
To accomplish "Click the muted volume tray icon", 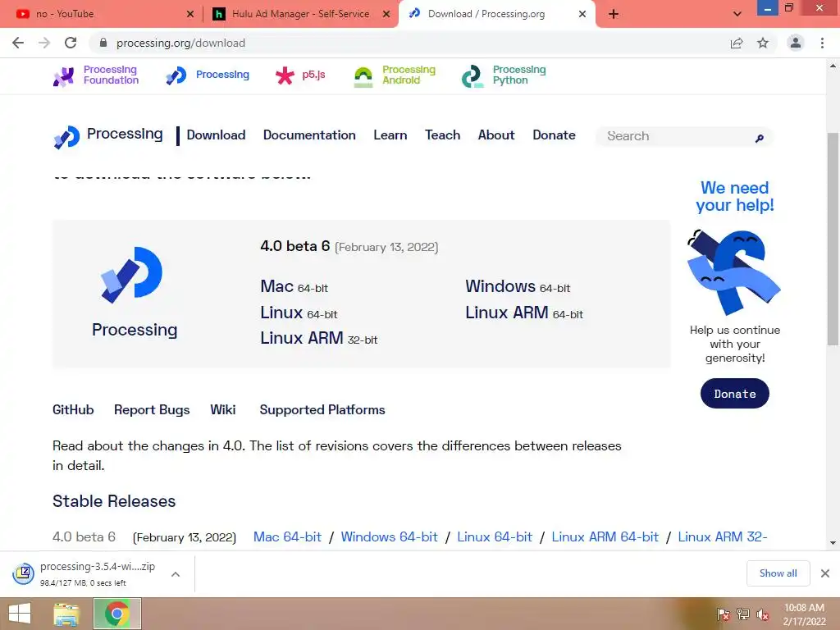I will (x=763, y=614).
